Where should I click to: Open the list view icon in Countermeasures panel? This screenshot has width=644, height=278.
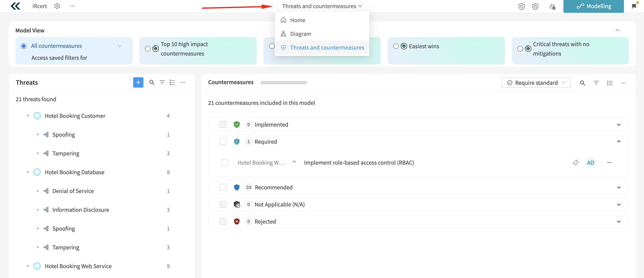coord(610,83)
